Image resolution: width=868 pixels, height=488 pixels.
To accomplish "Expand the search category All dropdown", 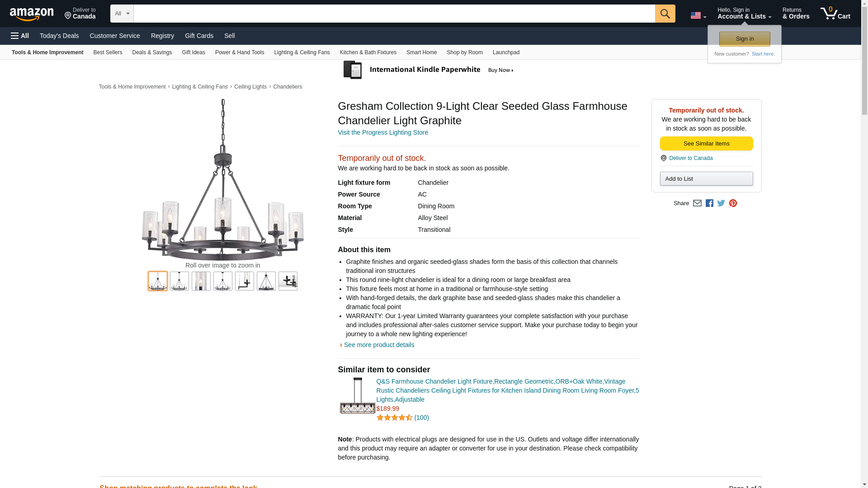I will [x=122, y=14].
